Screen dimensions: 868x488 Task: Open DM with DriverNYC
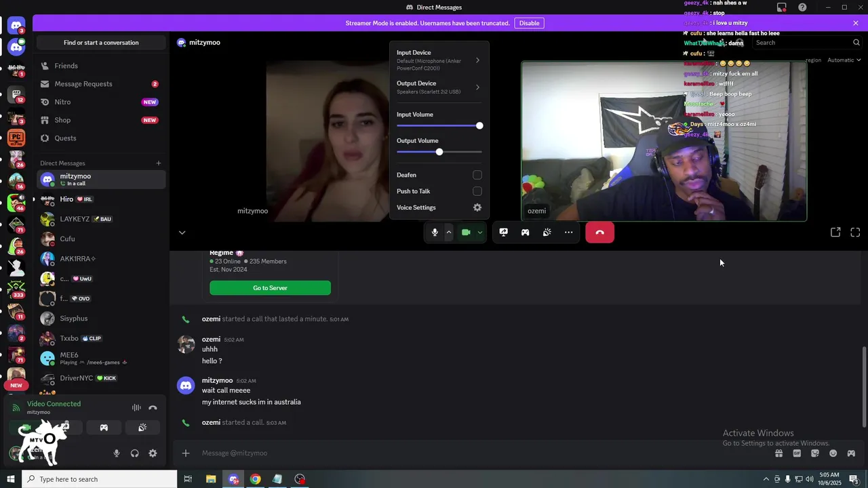tap(101, 378)
